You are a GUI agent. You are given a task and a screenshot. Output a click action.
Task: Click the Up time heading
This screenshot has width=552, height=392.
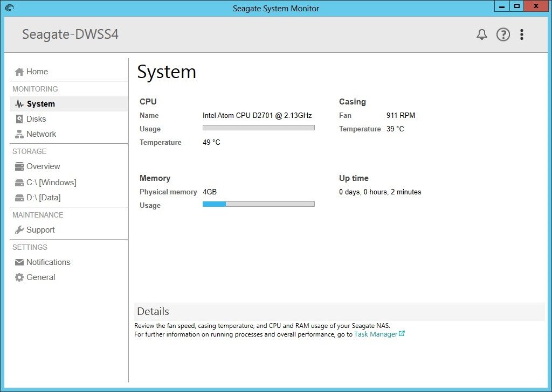[x=354, y=178]
